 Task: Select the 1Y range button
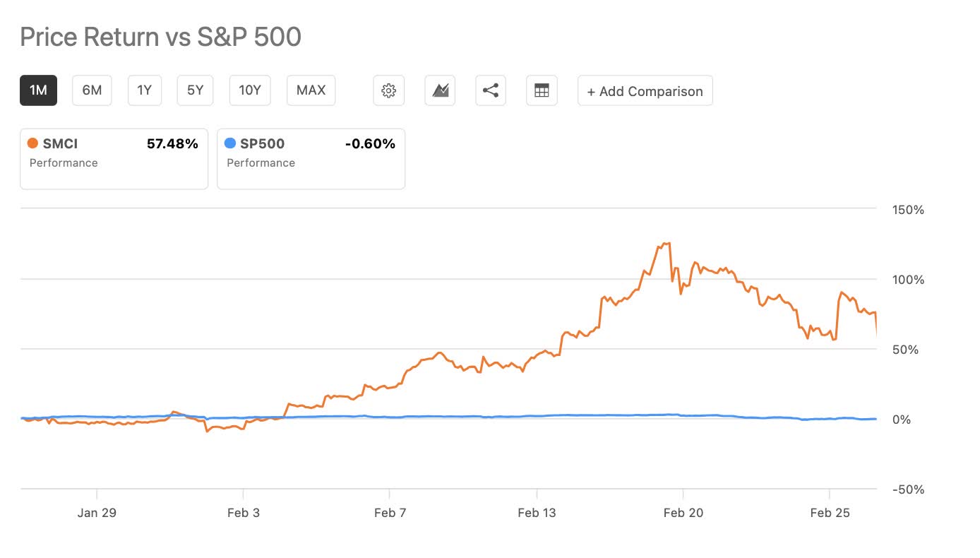pos(144,90)
